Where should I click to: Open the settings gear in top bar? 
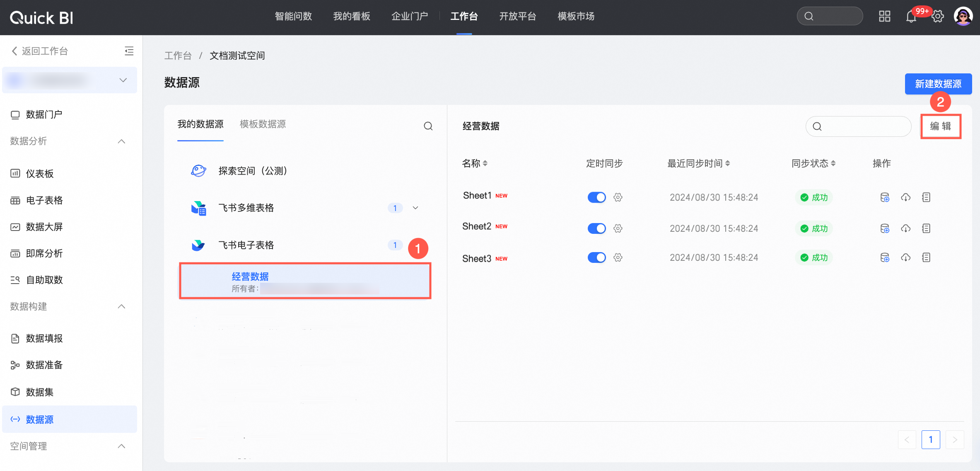938,17
